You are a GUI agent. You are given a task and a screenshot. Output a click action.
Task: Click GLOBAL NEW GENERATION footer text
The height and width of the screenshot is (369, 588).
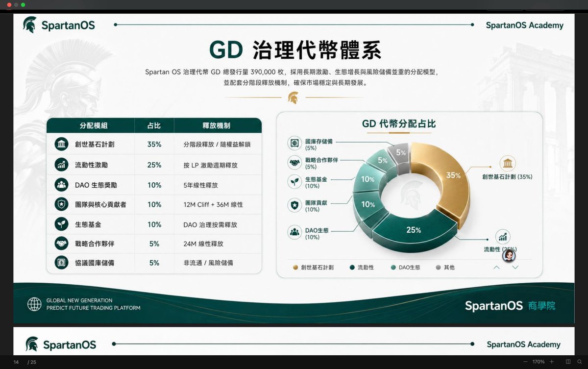[79, 300]
